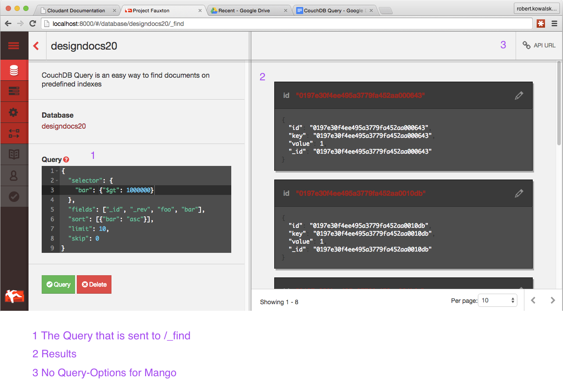
Task: Click the API URL button
Action: coord(539,45)
